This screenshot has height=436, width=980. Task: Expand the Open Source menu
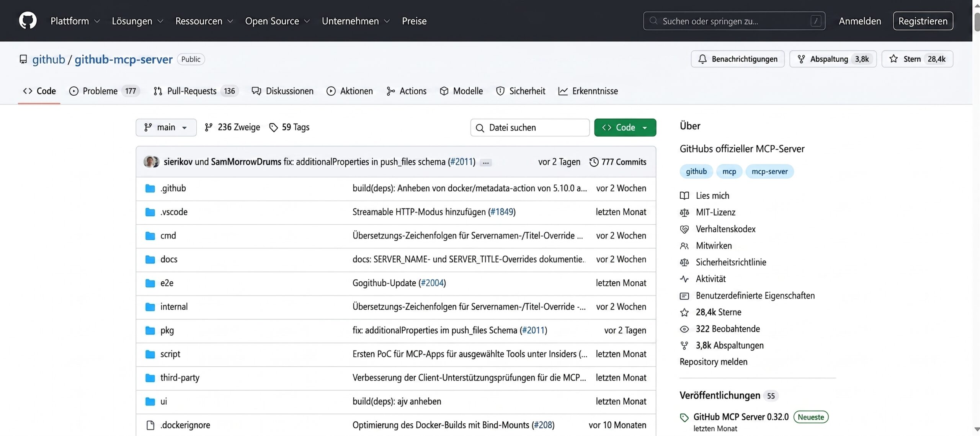[278, 21]
